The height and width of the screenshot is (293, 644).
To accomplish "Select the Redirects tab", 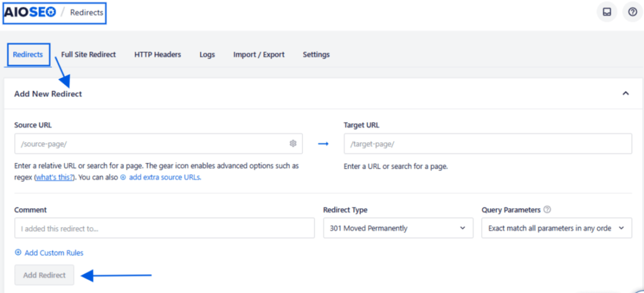I will pos(28,55).
